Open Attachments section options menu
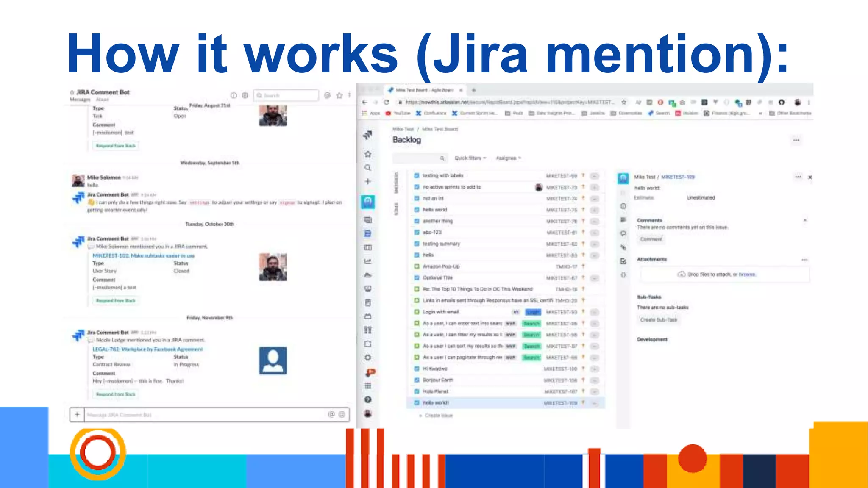868x488 pixels. (x=804, y=260)
